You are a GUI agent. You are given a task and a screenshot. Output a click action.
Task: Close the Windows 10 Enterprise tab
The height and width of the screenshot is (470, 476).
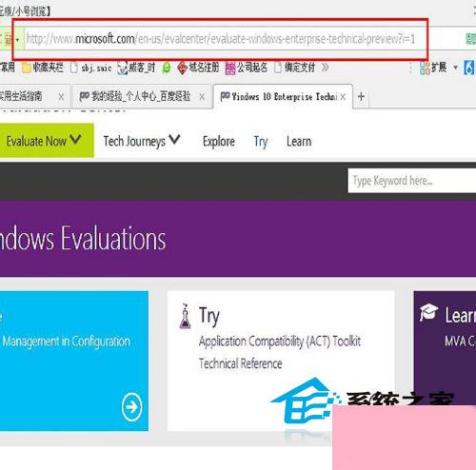343,97
